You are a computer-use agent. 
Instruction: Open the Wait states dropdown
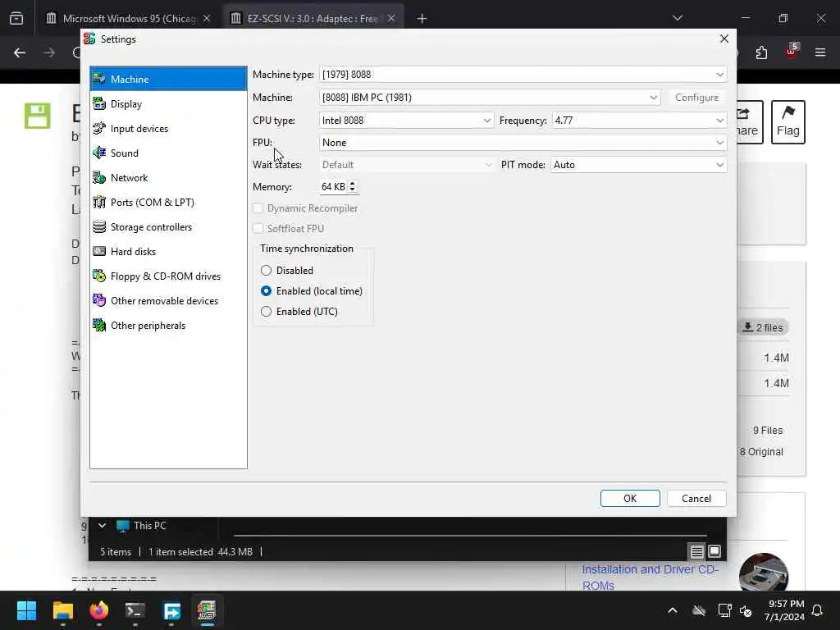point(406,164)
